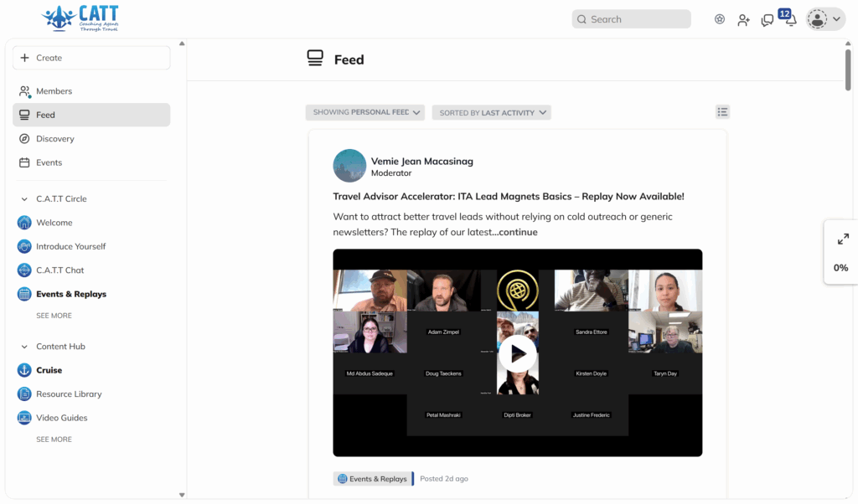Open the Travel Advisor Accelerator post title
The height and width of the screenshot is (504, 858).
pos(509,196)
